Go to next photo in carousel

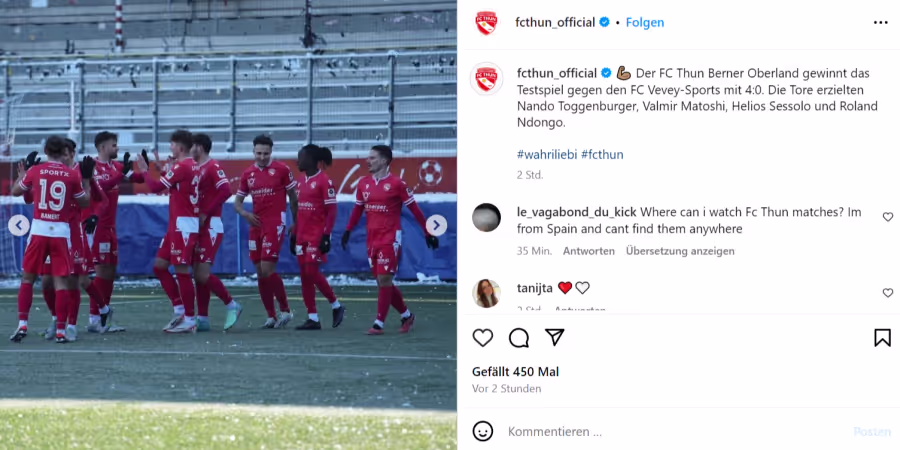coord(436,226)
